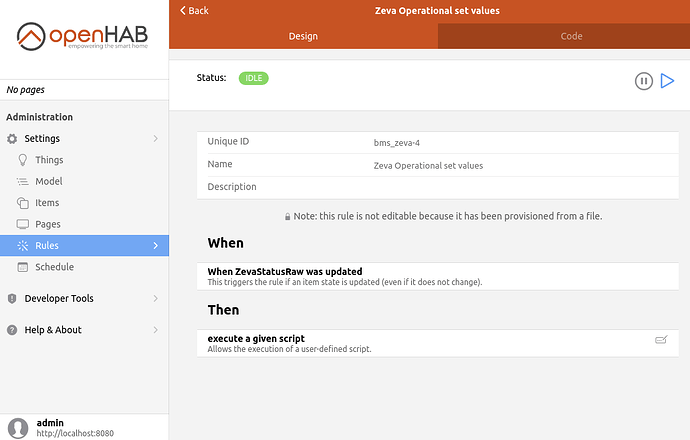This screenshot has height=440, width=690.
Task: Switch to the Design tab
Action: pyautogui.click(x=303, y=36)
